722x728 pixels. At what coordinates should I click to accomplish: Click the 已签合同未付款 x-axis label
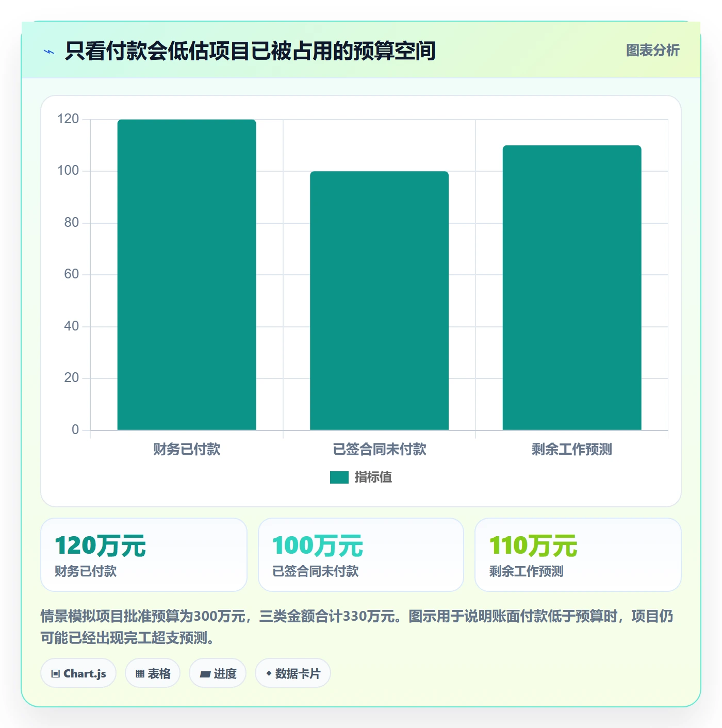[380, 449]
